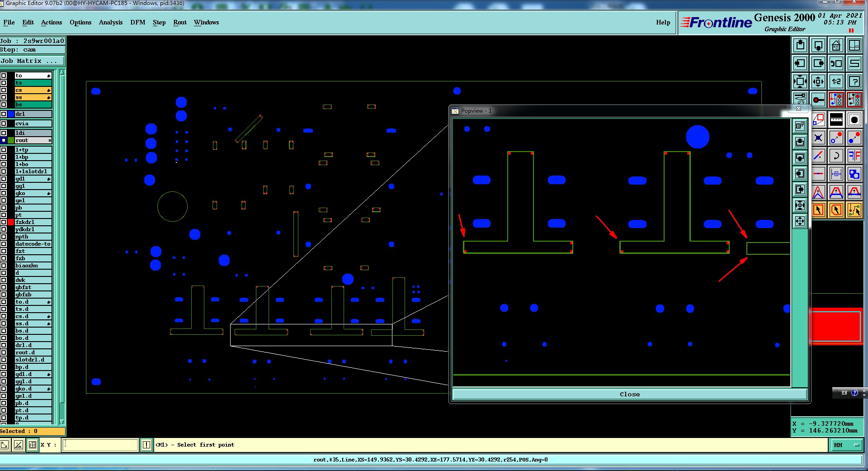Click the pan up view icon
The width and height of the screenshot is (868, 471).
click(x=800, y=45)
